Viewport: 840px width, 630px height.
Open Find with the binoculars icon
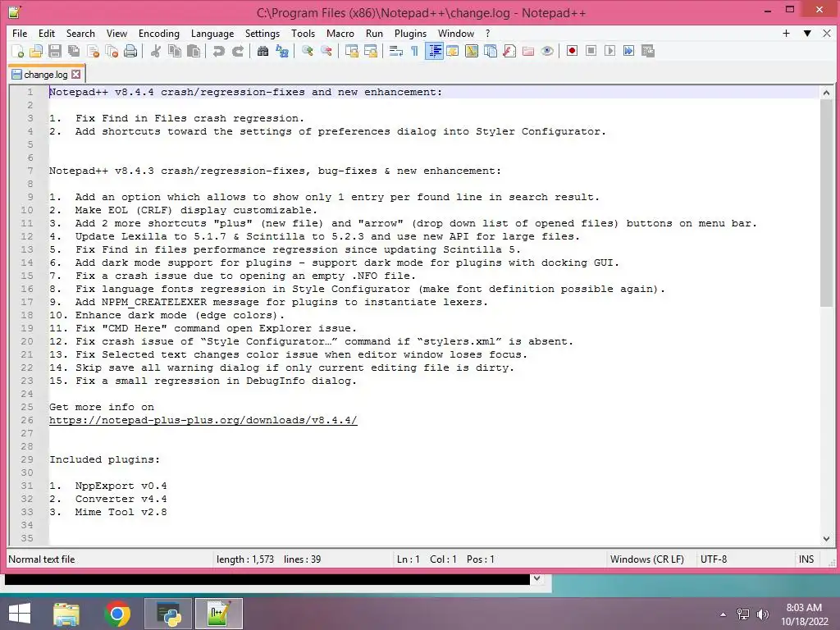(x=262, y=51)
